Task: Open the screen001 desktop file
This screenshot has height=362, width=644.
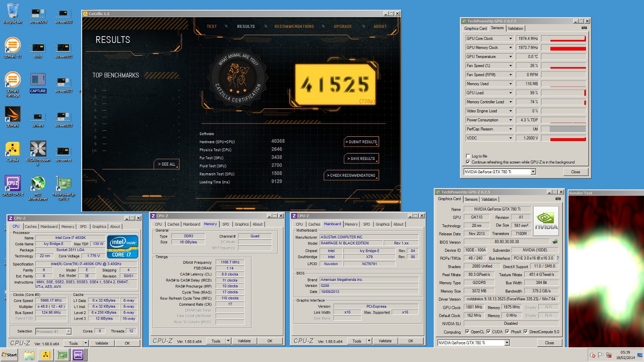Action: point(64,50)
